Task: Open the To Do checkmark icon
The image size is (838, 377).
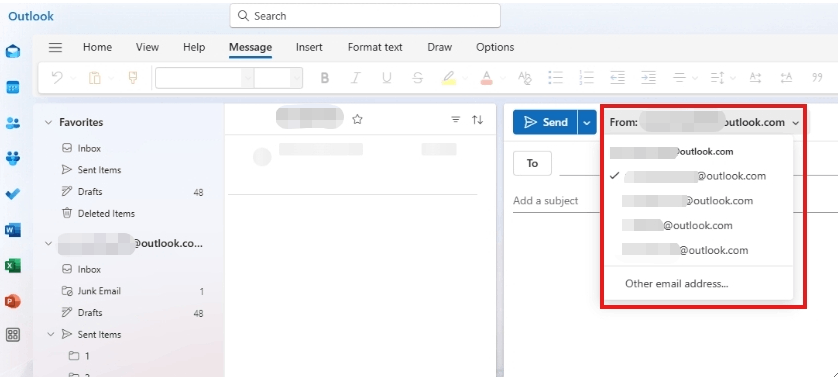Action: [x=13, y=194]
